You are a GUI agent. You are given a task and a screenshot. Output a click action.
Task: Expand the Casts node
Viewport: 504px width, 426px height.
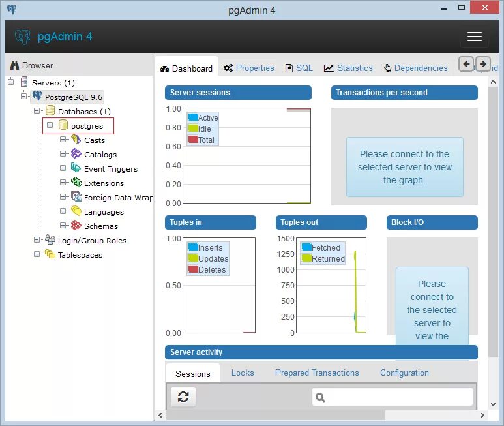point(63,139)
